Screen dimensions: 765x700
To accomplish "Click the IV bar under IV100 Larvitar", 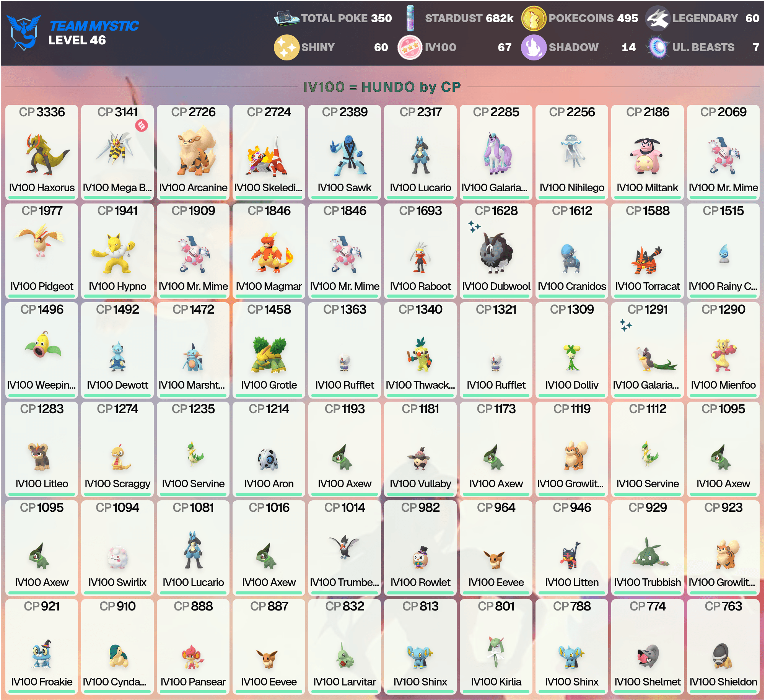I will click(345, 692).
